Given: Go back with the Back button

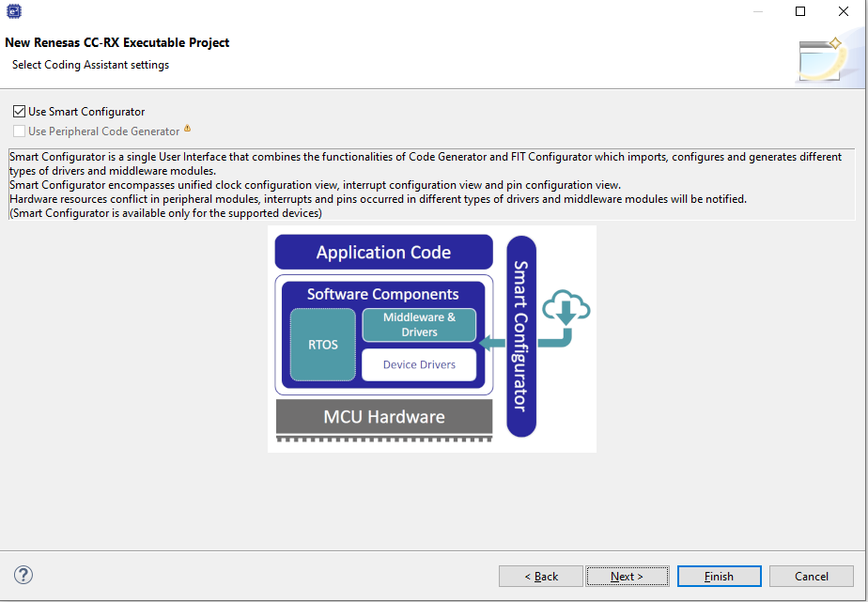Looking at the screenshot, I should [x=541, y=576].
